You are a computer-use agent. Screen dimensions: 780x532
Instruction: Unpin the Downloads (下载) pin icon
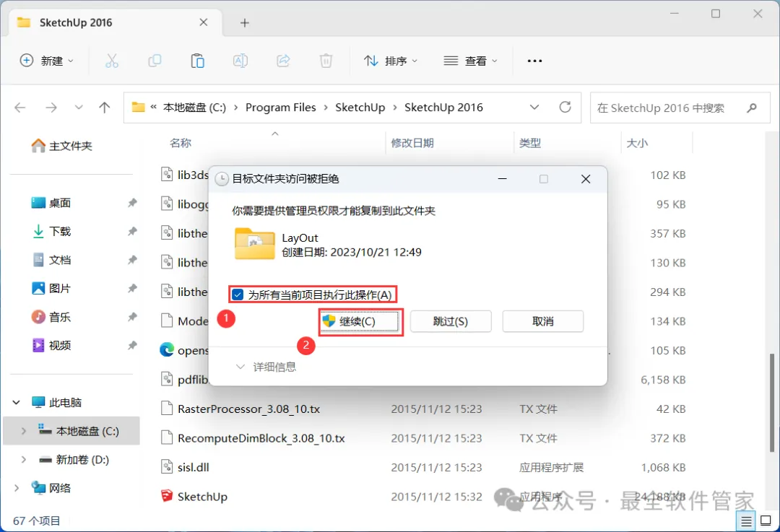[x=132, y=231]
